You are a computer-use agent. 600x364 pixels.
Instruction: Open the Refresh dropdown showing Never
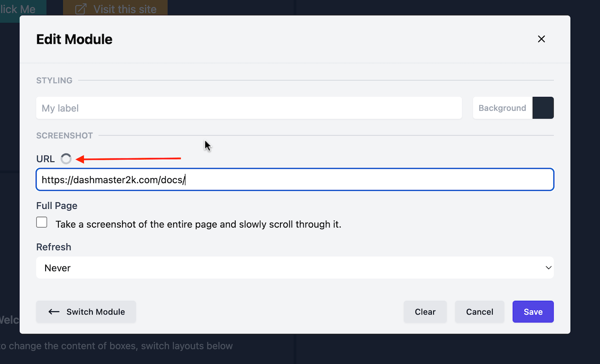click(294, 268)
